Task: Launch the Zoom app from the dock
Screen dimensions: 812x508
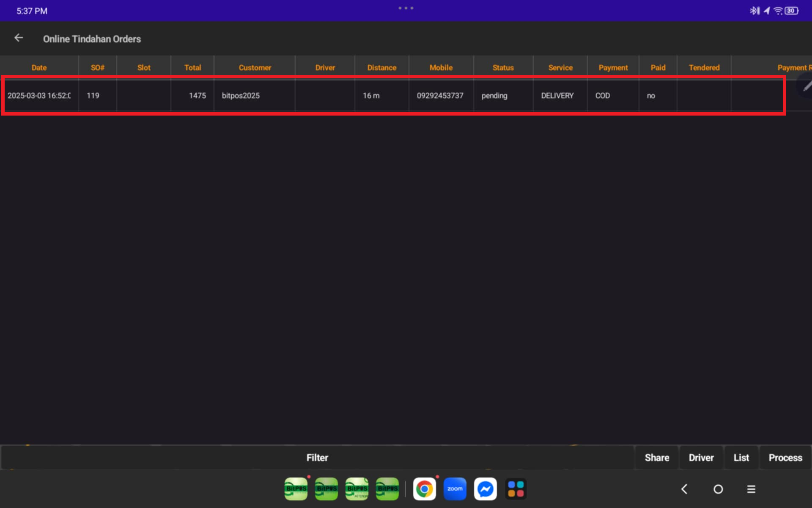Action: [455, 489]
